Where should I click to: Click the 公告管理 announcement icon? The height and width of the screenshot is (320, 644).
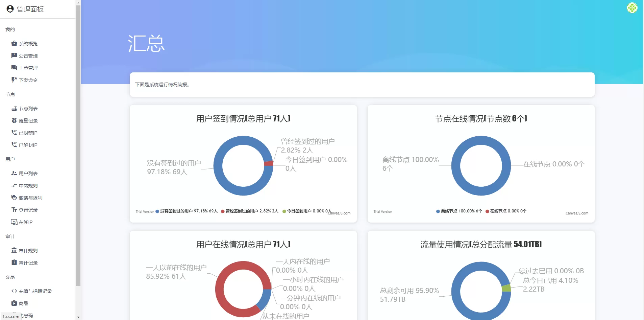coord(14,55)
